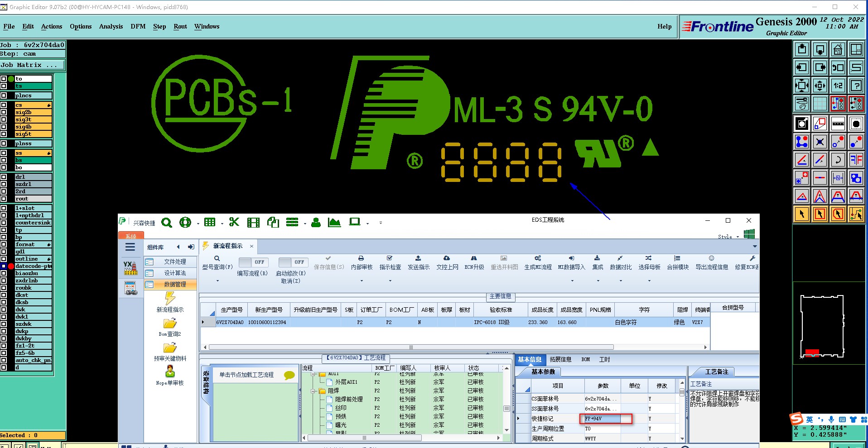Image resolution: width=868 pixels, height=448 pixels.
Task: Click the red color dot on datecode layer
Action: point(11,266)
